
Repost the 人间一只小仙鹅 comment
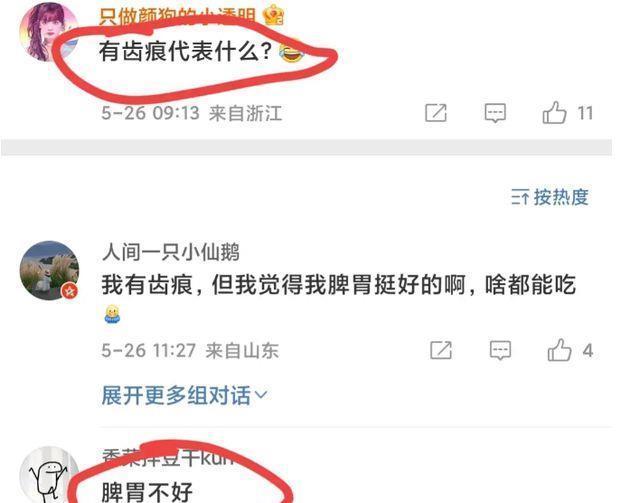pyautogui.click(x=441, y=350)
